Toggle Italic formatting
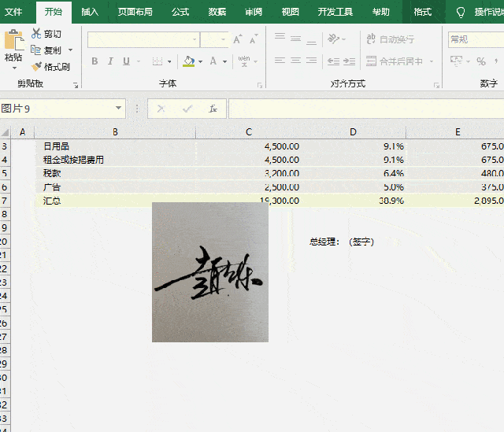Screen dimensions: 504x432 pos(110,61)
